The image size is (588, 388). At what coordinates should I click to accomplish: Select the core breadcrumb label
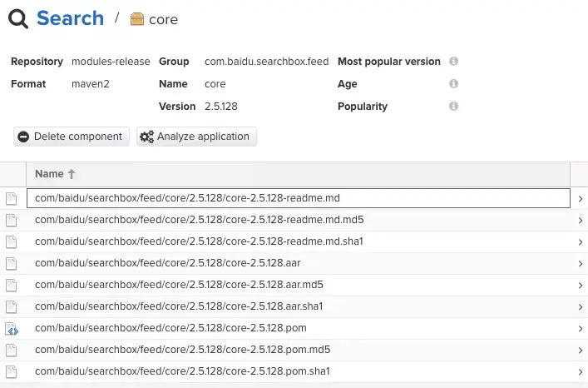pyautogui.click(x=163, y=20)
